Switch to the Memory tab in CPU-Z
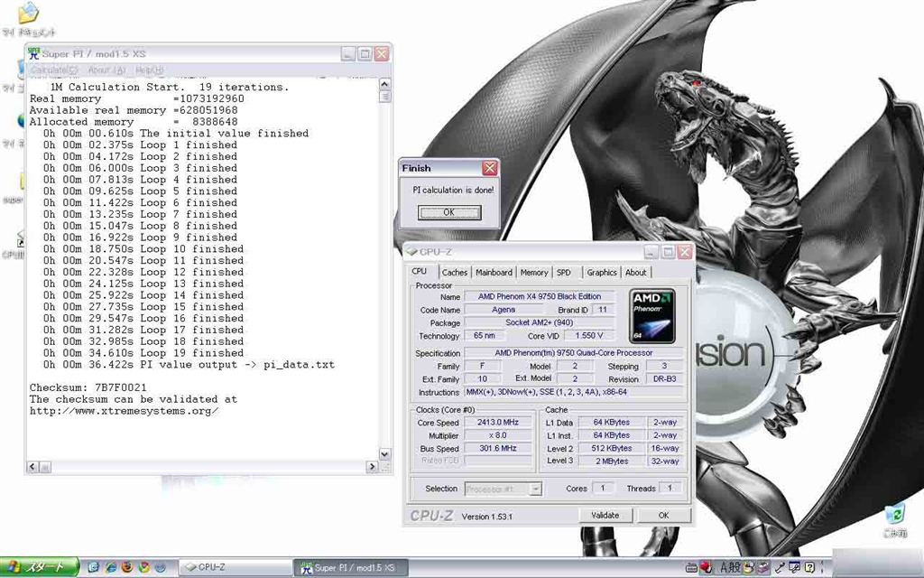 [533, 272]
